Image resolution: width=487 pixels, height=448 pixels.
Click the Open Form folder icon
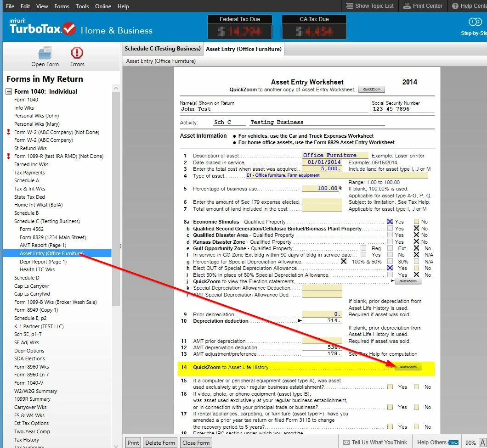point(45,53)
